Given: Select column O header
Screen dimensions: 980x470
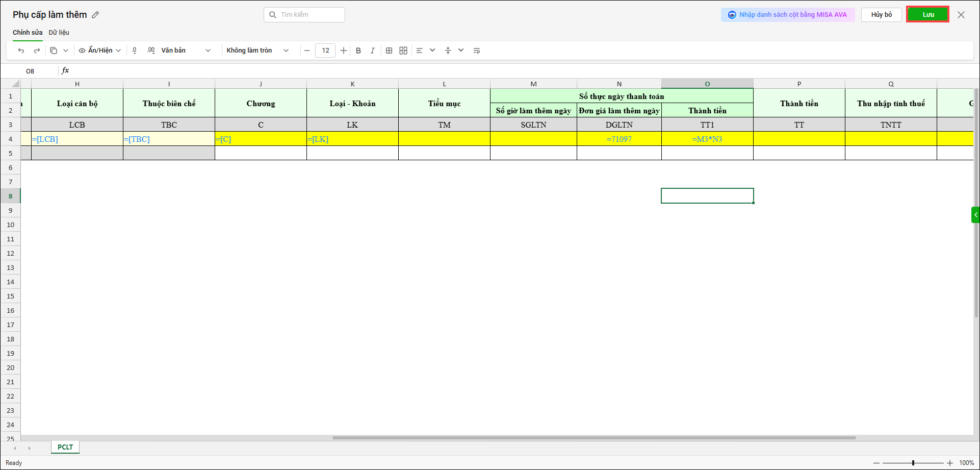Looking at the screenshot, I should click(707, 84).
